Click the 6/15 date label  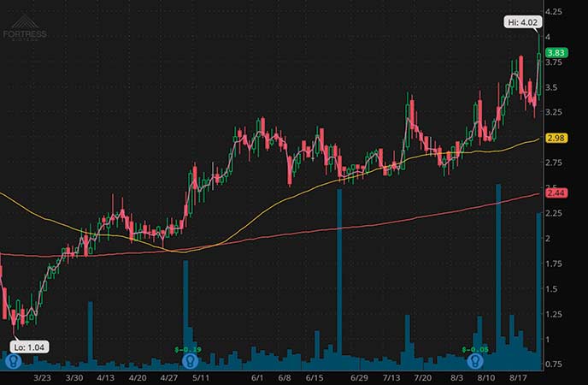pos(315,377)
